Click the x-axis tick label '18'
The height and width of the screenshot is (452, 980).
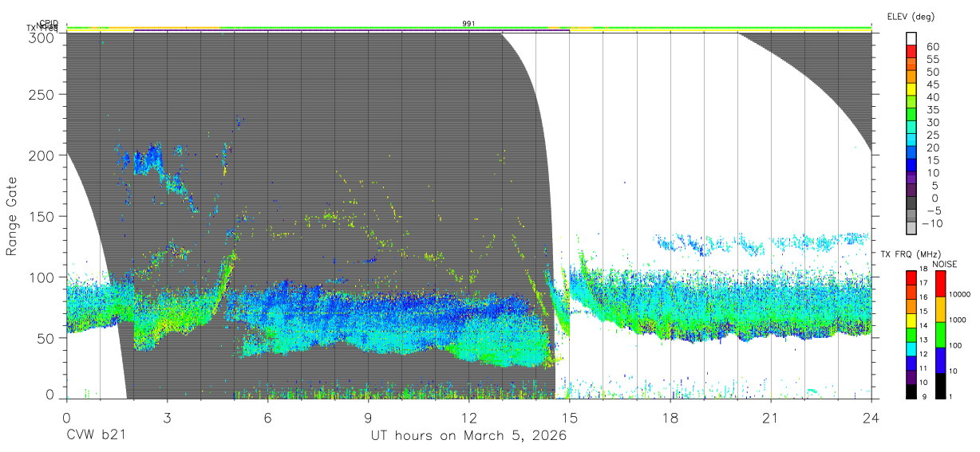coord(670,418)
